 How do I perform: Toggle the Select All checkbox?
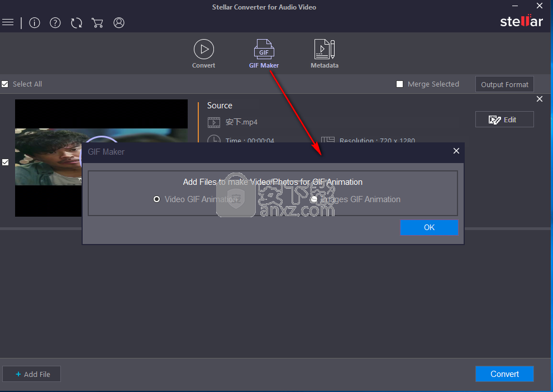point(5,84)
